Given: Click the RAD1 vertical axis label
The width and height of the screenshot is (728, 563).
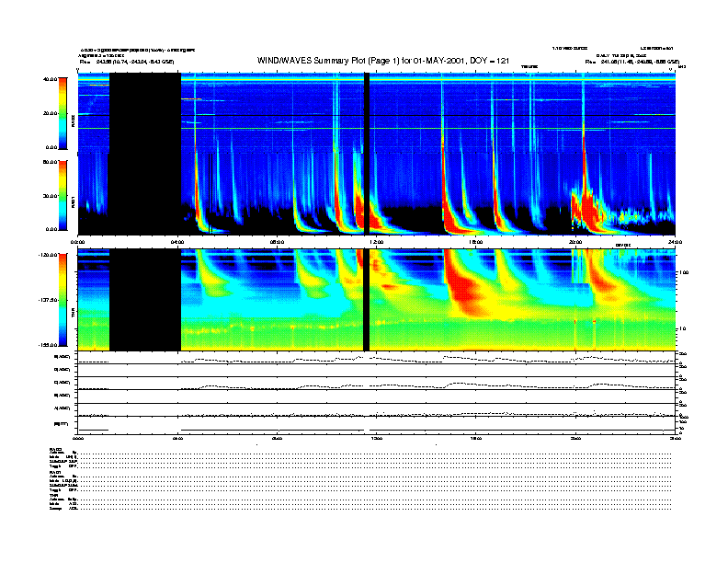Looking at the screenshot, I should point(73,201).
